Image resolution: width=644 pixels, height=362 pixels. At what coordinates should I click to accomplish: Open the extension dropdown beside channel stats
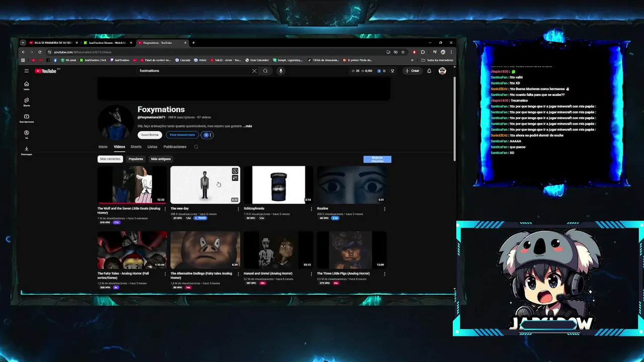coord(207,135)
